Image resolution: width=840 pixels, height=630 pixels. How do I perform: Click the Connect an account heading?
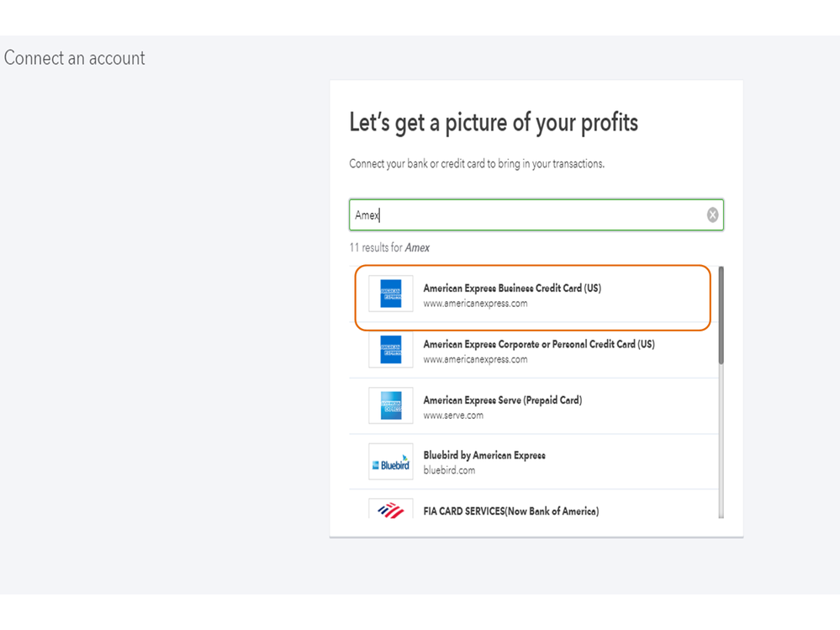tap(75, 58)
